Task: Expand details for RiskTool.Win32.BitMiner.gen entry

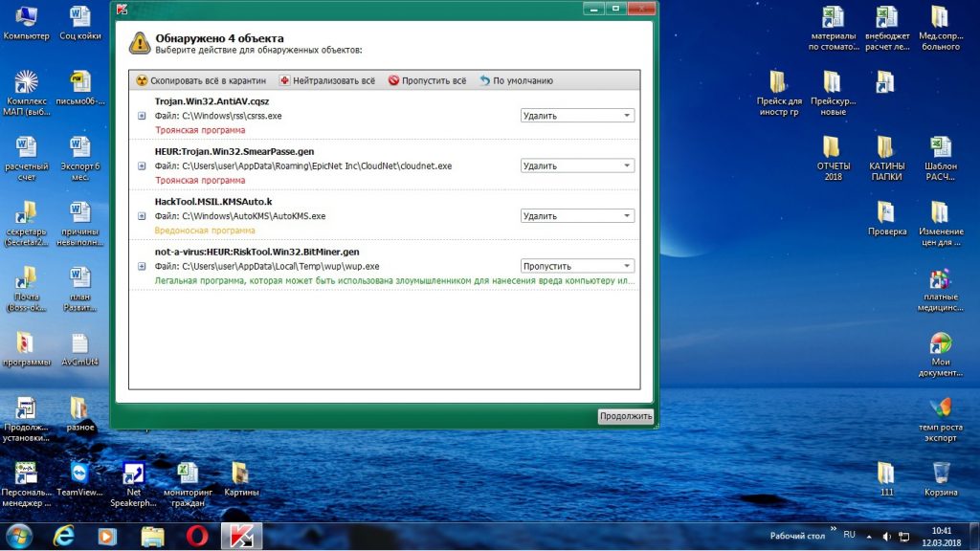Action: tap(142, 266)
